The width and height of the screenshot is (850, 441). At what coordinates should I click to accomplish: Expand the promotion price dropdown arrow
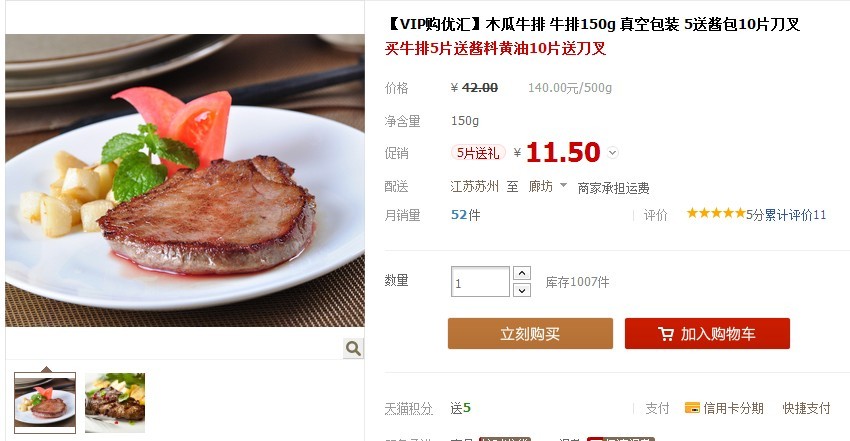[613, 153]
